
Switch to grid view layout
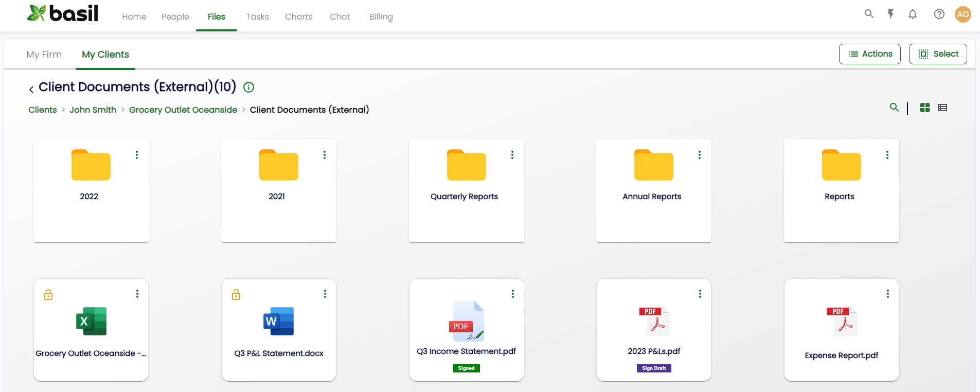coord(924,108)
